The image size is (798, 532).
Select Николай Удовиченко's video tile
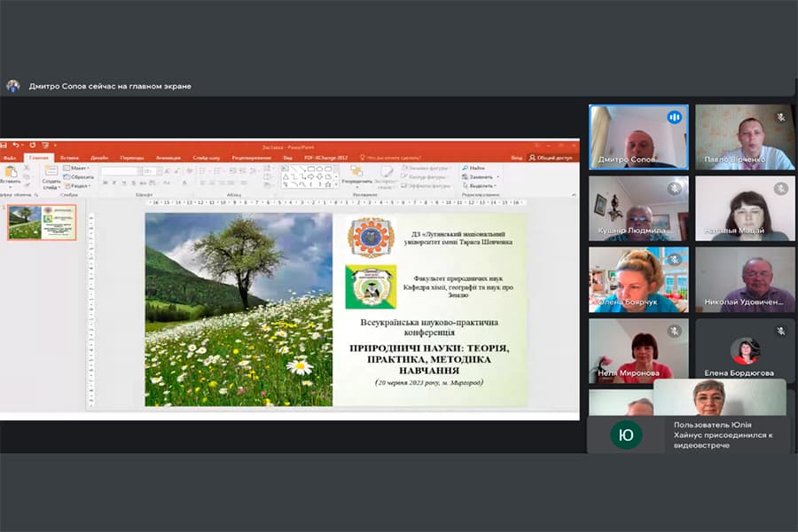(x=745, y=279)
